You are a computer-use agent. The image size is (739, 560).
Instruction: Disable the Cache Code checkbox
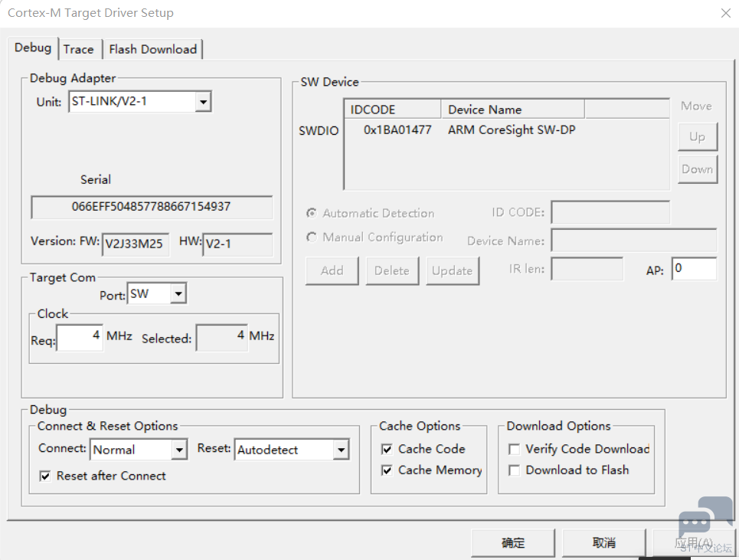[387, 449]
